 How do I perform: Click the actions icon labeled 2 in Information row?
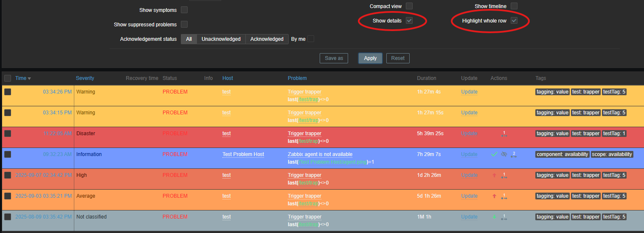coord(513,154)
